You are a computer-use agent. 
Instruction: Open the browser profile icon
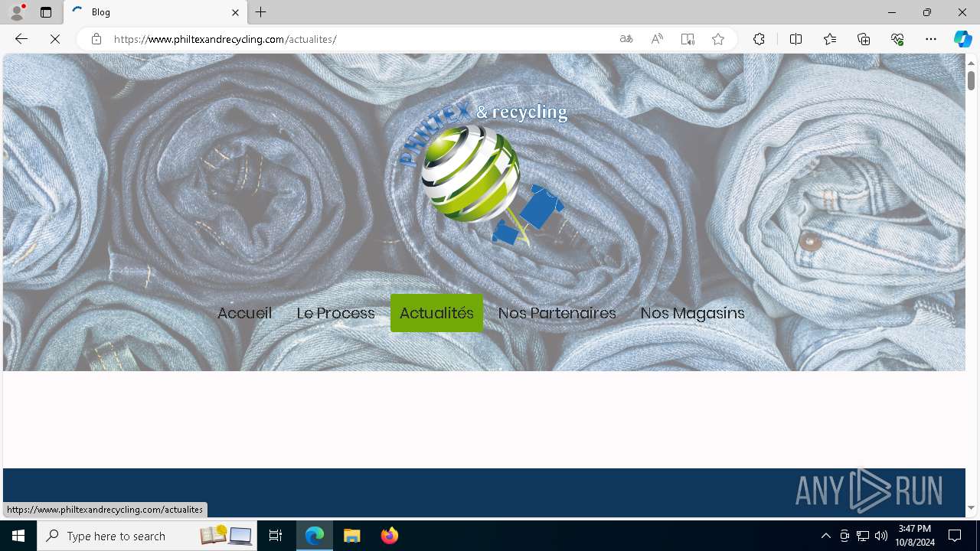pos(17,12)
